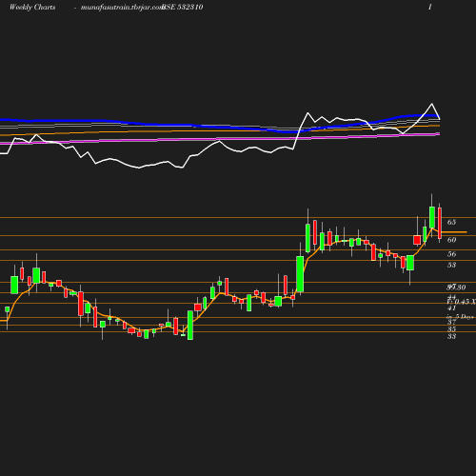
Task: Click the price level label 65
Action: (451, 222)
